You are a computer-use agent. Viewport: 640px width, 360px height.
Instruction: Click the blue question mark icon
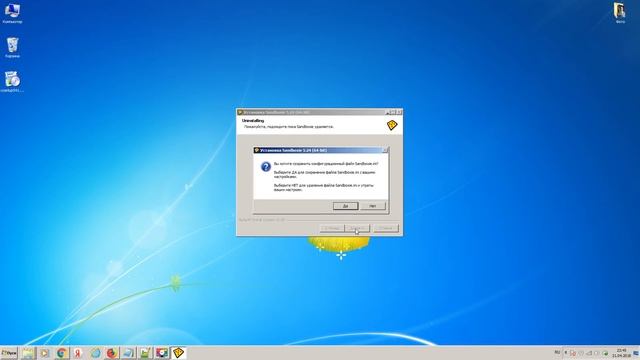coord(266,167)
